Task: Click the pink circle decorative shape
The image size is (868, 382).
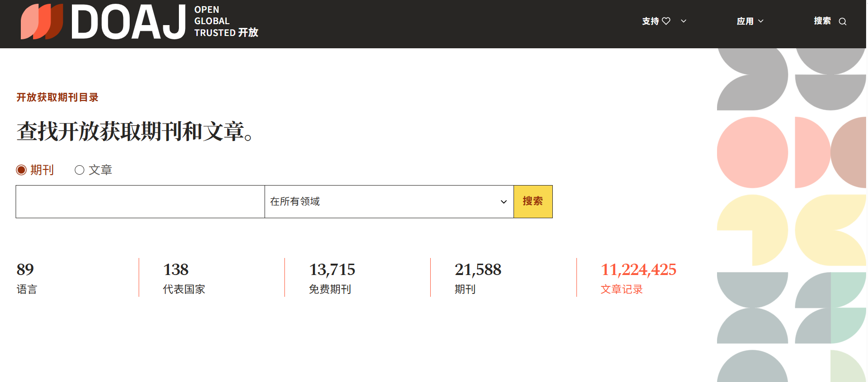Action: coord(752,152)
